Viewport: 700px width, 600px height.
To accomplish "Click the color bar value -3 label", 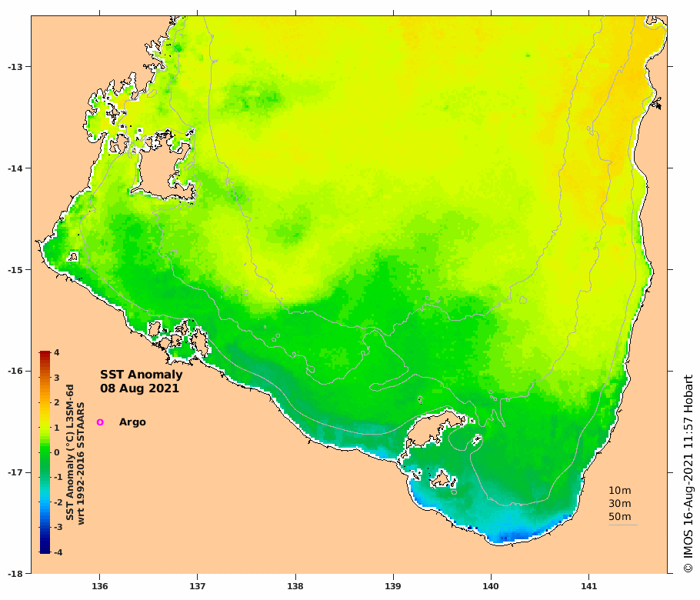I will (x=58, y=527).
